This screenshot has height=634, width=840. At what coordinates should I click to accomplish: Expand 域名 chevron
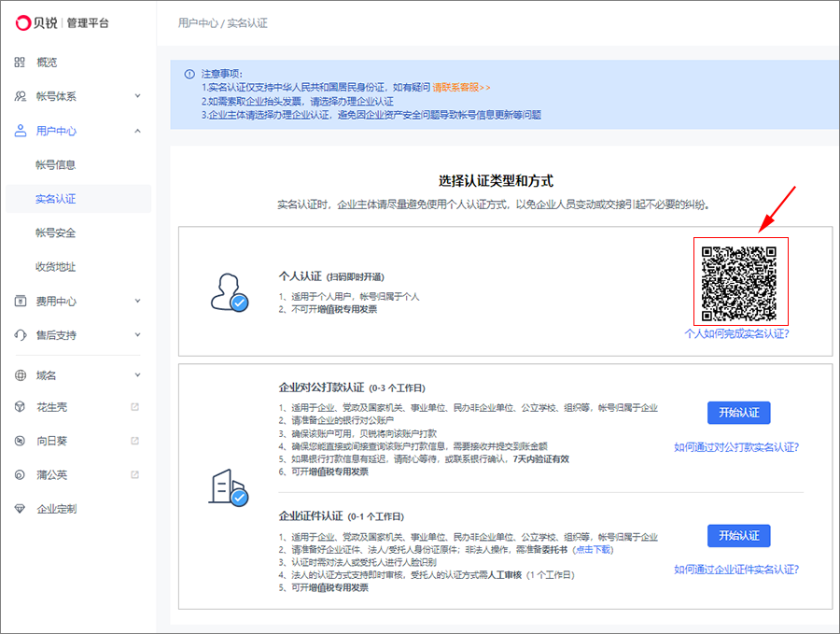[138, 374]
